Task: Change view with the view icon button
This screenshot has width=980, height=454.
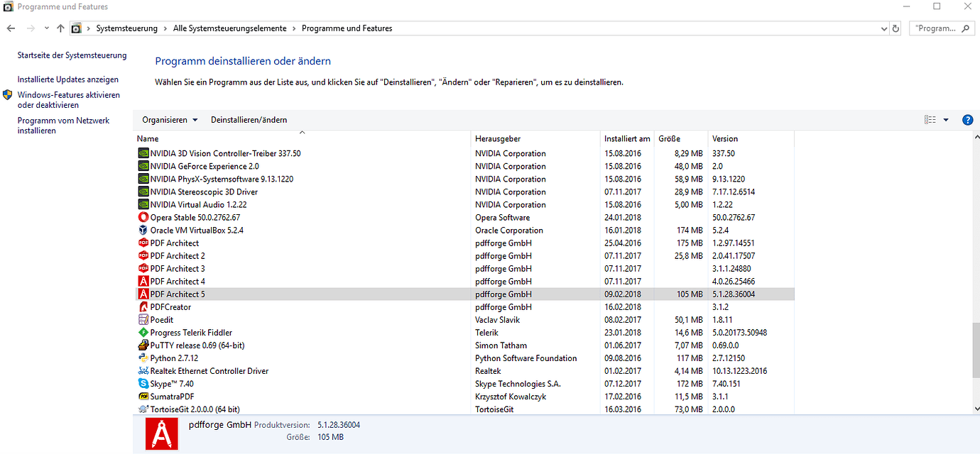Action: coord(930,120)
